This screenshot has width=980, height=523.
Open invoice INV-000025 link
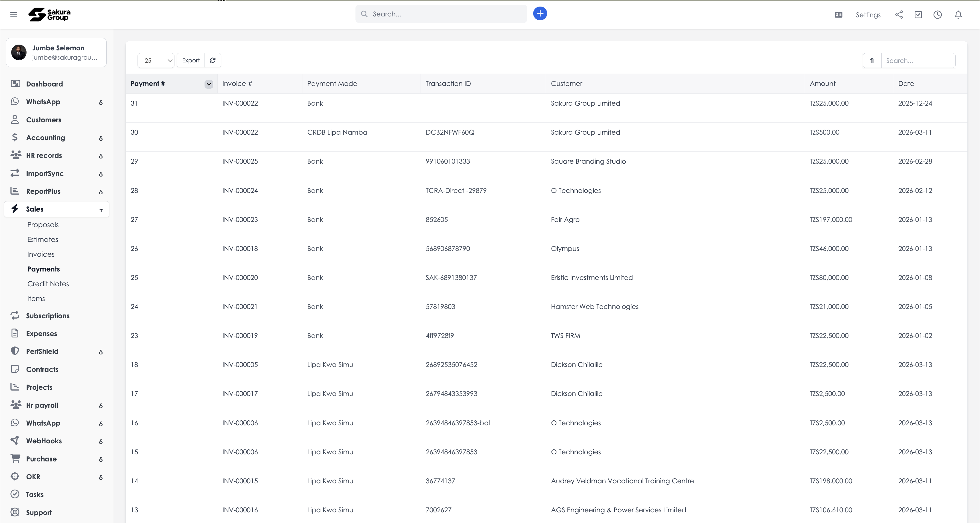240,161
